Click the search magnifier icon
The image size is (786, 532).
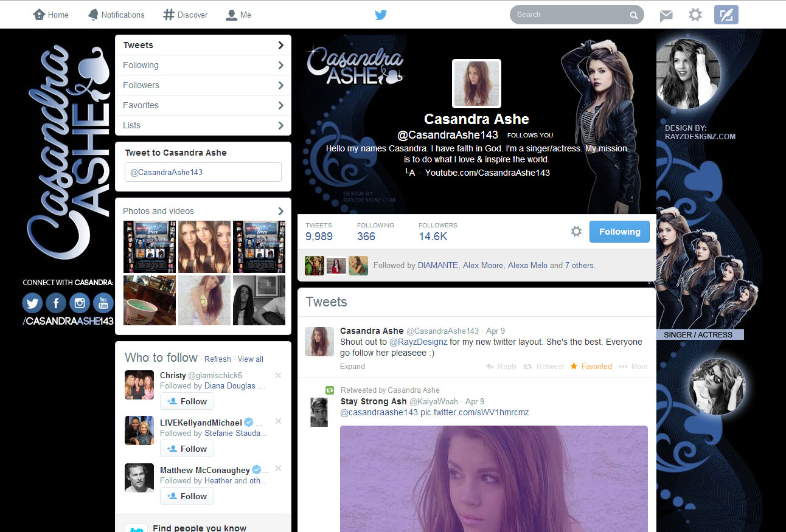633,15
